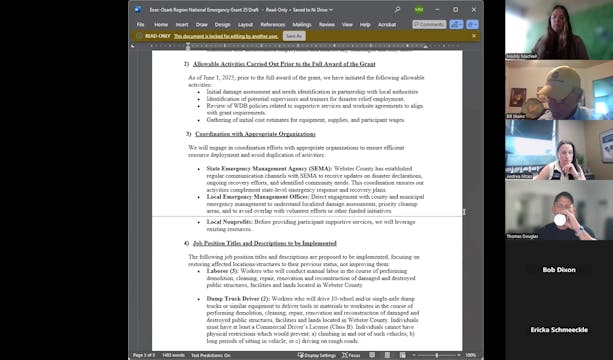Image resolution: width=613 pixels, height=360 pixels.
Task: Open the editing mode dropdown beside Share
Action: (x=472, y=24)
